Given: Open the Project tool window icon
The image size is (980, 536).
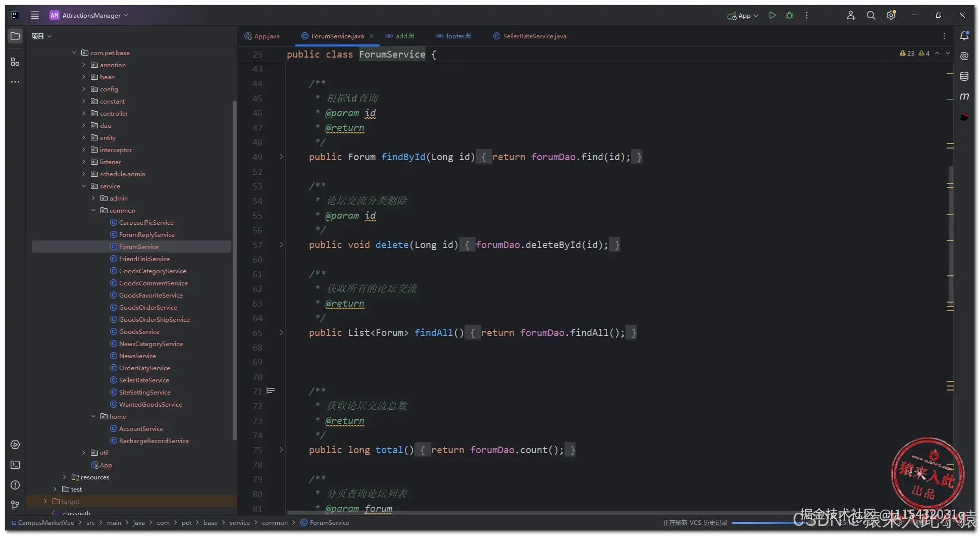Looking at the screenshot, I should tap(15, 36).
